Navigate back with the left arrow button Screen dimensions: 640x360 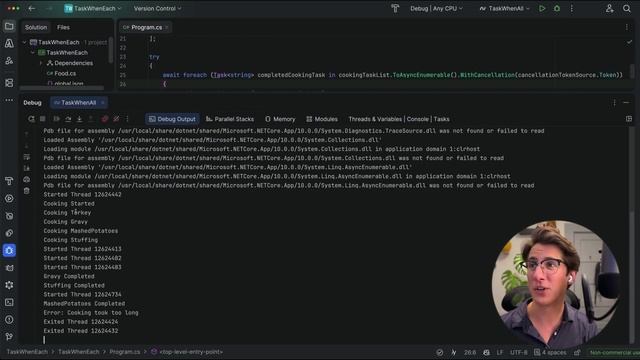coord(32,8)
